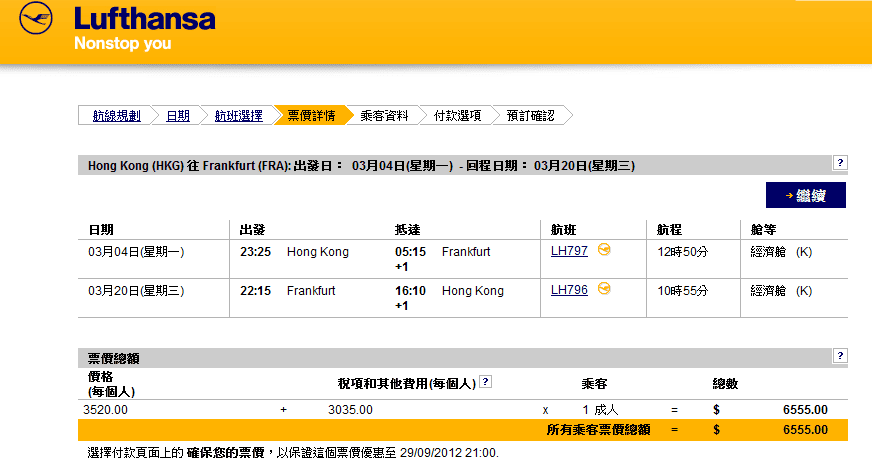
Task: Return to the 日期 step
Action: click(x=177, y=116)
